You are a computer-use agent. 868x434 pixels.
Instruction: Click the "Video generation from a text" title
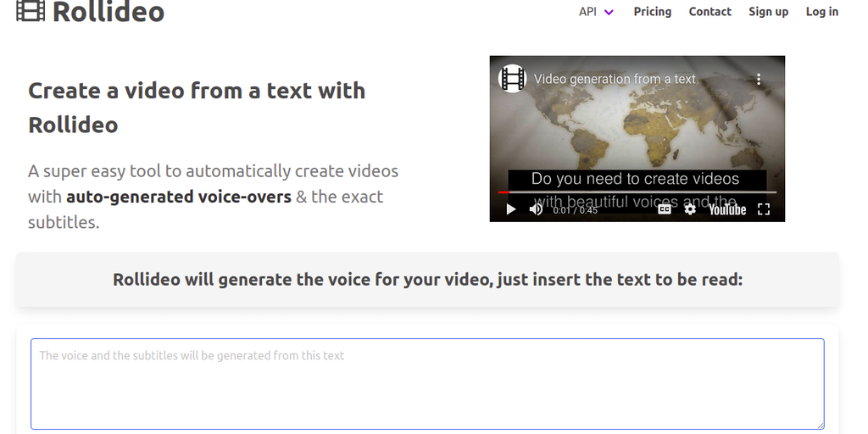click(x=615, y=79)
